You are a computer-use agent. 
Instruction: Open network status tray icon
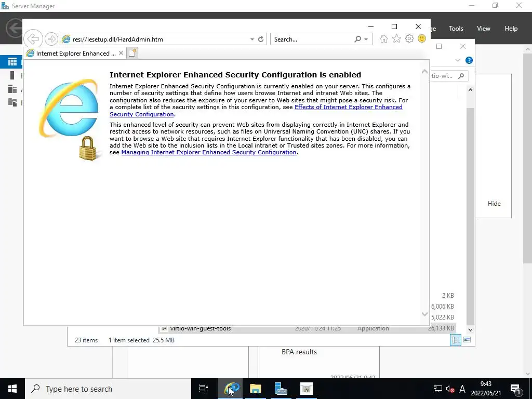tap(438, 389)
